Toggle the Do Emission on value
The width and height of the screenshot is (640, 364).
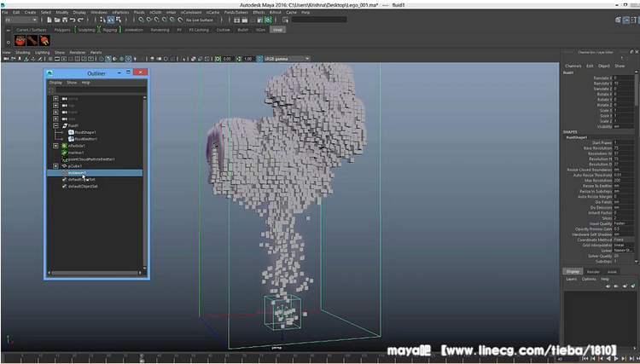click(x=624, y=207)
